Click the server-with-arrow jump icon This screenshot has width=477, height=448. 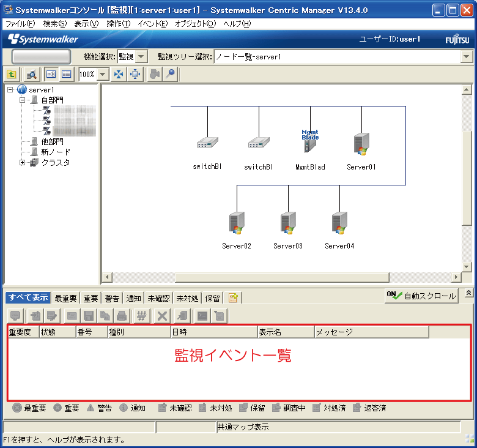[x=182, y=316]
